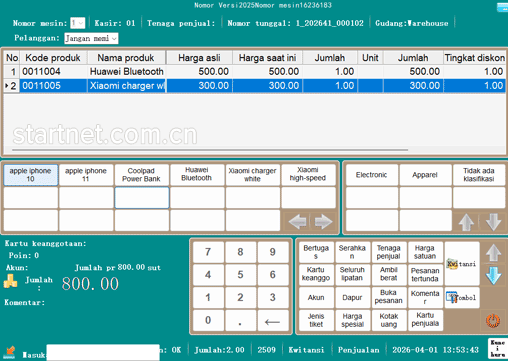Viewport: 508px width, 361px height.
Task: Click the Masuk barcode input field
Action: [103, 352]
